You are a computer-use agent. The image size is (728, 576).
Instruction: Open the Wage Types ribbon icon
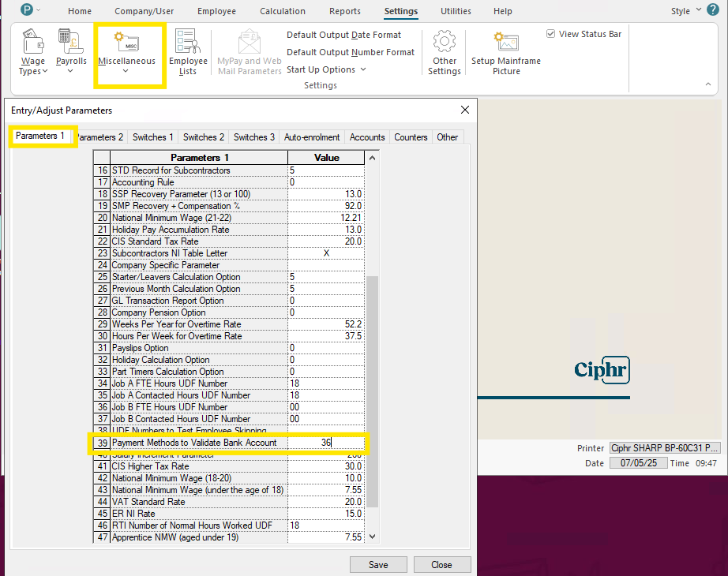(33, 41)
